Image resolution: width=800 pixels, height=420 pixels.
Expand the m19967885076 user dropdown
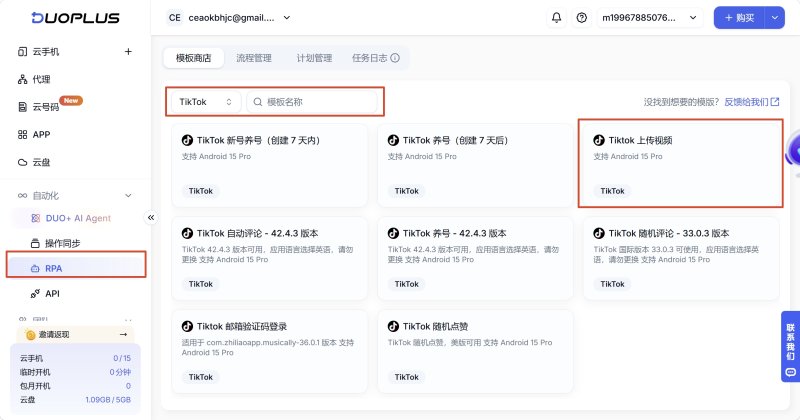(649, 18)
